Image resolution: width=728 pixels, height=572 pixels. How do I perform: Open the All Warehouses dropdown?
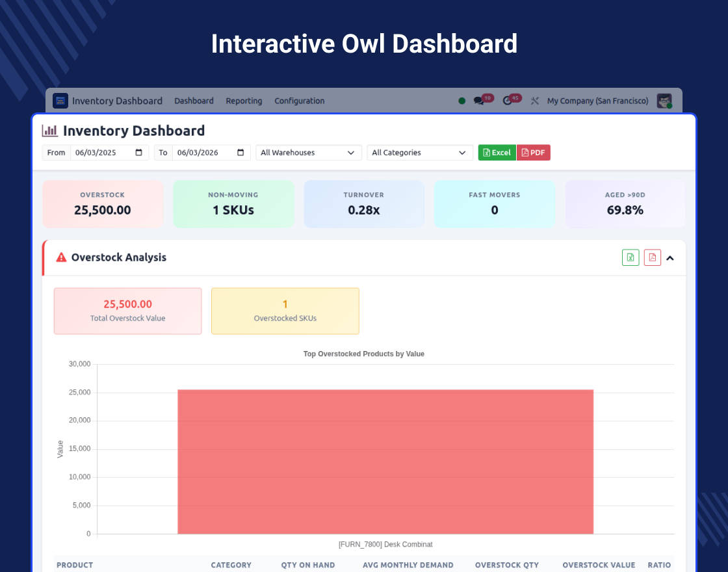(x=309, y=152)
